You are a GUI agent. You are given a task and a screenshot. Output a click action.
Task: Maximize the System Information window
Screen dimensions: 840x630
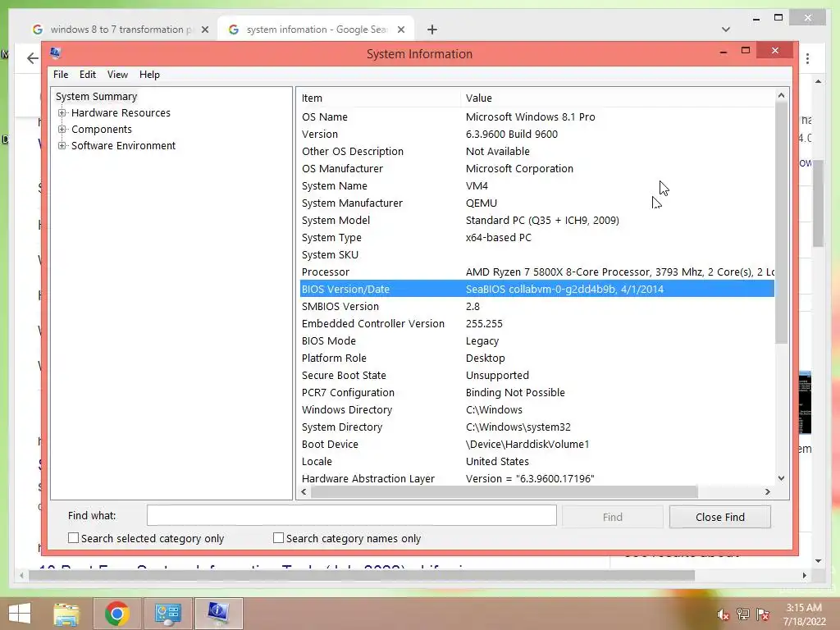pos(745,50)
